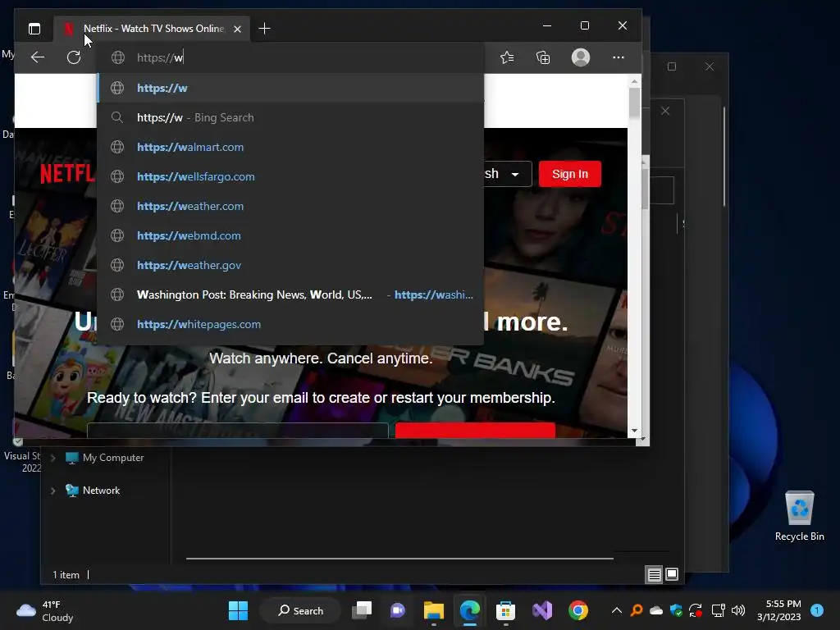
Task: Click the Netflix Sign In button
Action: coord(570,174)
